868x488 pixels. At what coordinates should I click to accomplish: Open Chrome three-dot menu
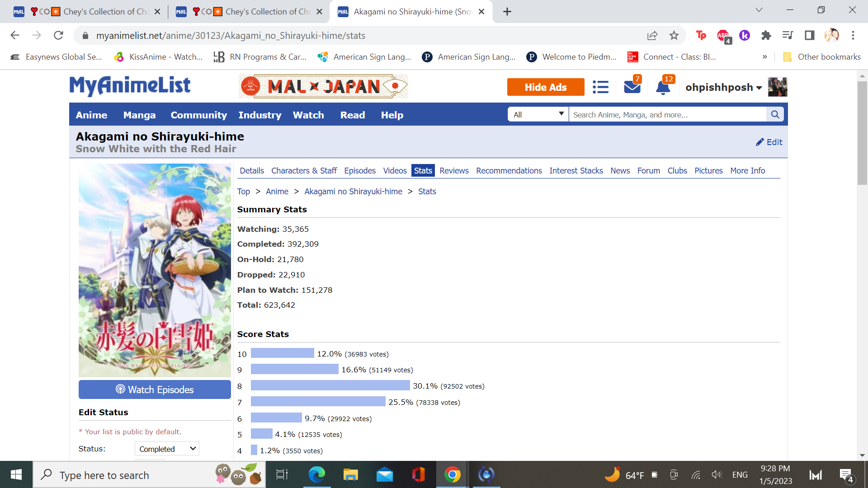(x=853, y=35)
